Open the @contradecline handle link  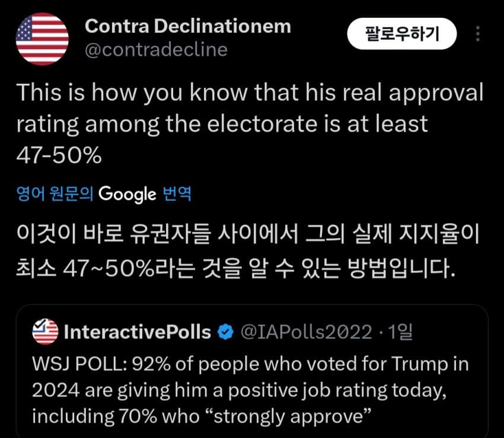[x=156, y=50]
